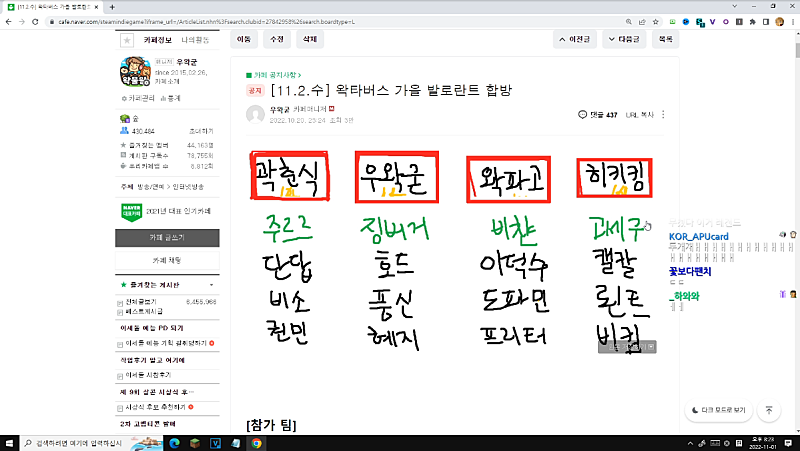Click the purple circle extension icon
Viewport: 800px width, 451px height.
click(x=726, y=22)
